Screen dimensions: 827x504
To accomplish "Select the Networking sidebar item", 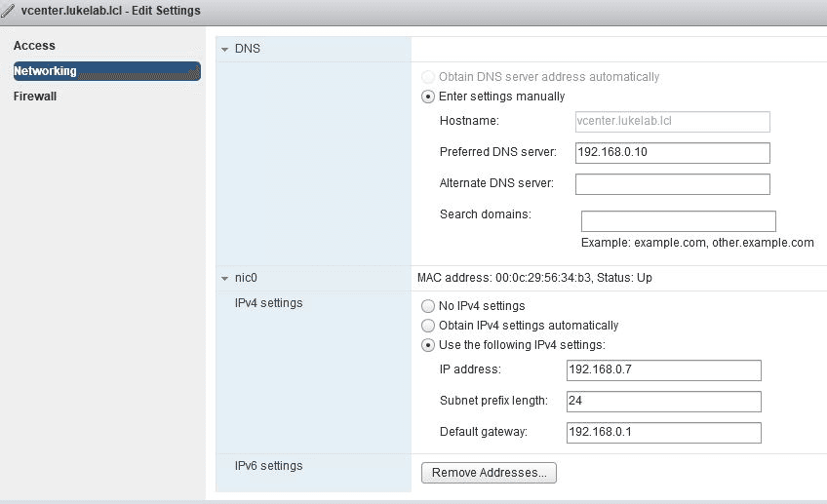I will point(45,71).
